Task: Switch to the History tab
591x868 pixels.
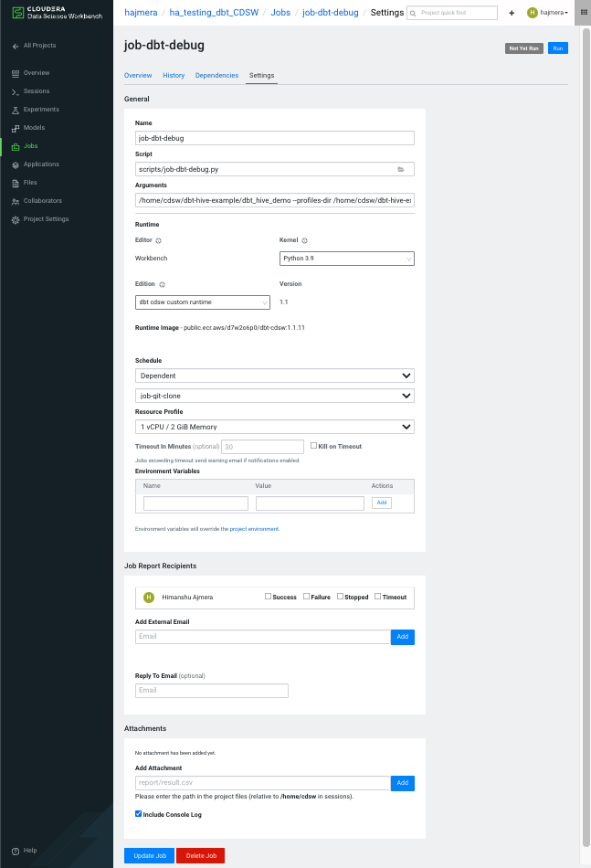Action: (174, 76)
